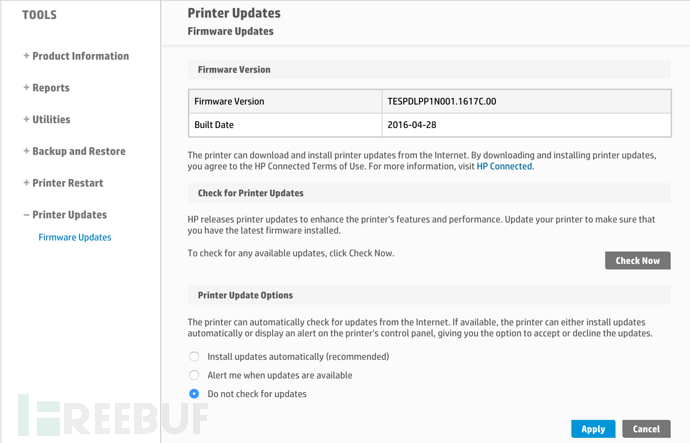Select Do not check for updates option
This screenshot has width=690, height=443.
(194, 394)
